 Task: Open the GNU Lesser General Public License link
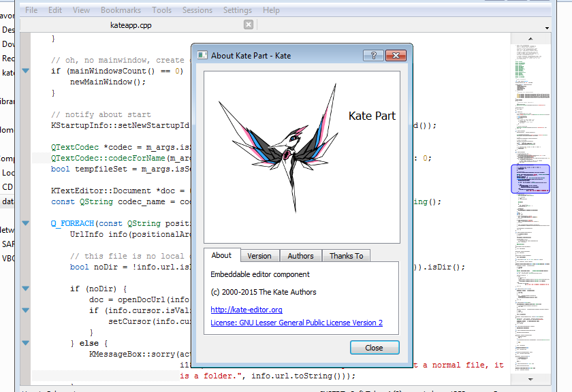(296, 323)
